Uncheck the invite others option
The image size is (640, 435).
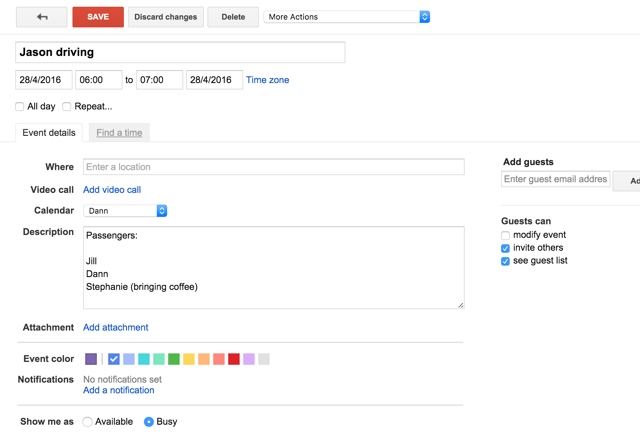click(x=506, y=248)
